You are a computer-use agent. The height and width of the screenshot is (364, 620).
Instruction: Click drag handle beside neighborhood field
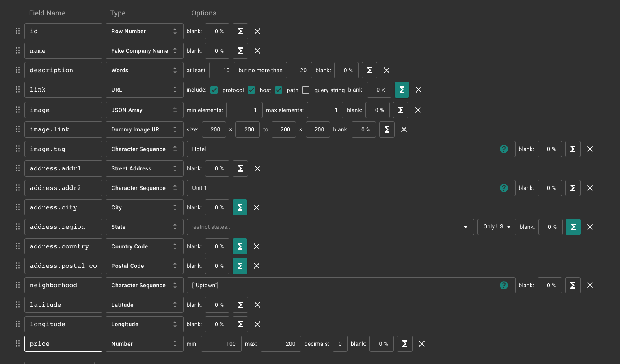[x=18, y=285]
